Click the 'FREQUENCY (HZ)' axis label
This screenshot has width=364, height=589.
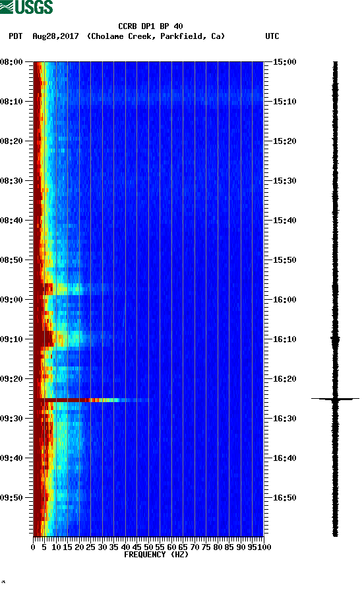click(156, 555)
